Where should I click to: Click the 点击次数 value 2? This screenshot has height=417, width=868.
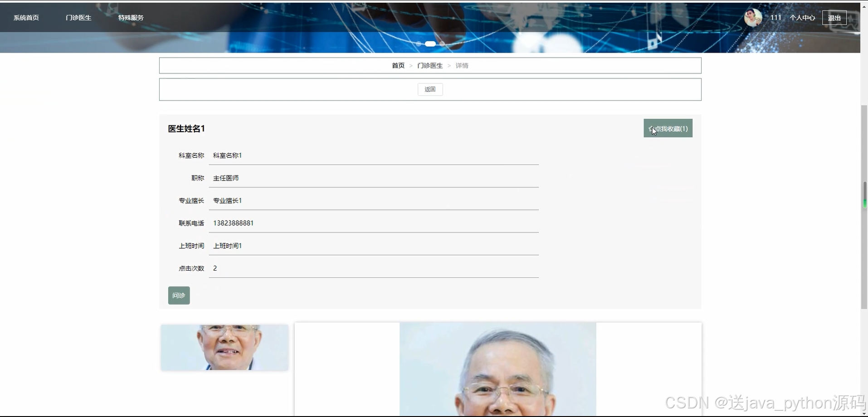(x=215, y=268)
